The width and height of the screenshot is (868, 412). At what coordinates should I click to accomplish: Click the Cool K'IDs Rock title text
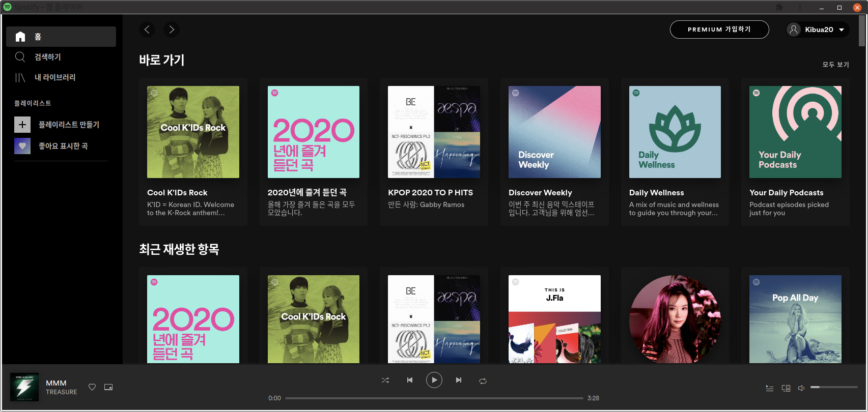point(177,192)
